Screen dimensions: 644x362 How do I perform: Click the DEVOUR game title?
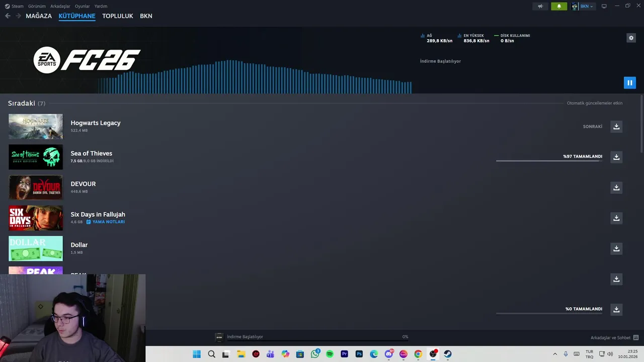pyautogui.click(x=83, y=184)
